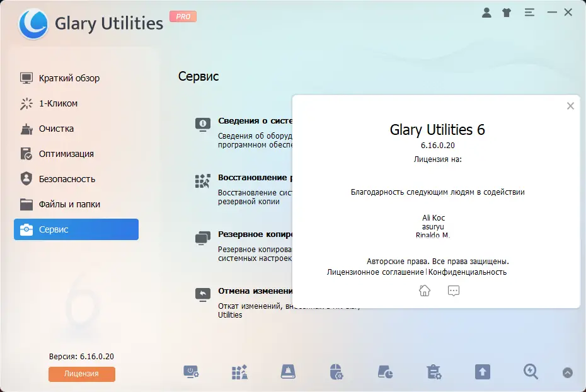
Task: Open the user account profile icon
Action: pos(486,13)
